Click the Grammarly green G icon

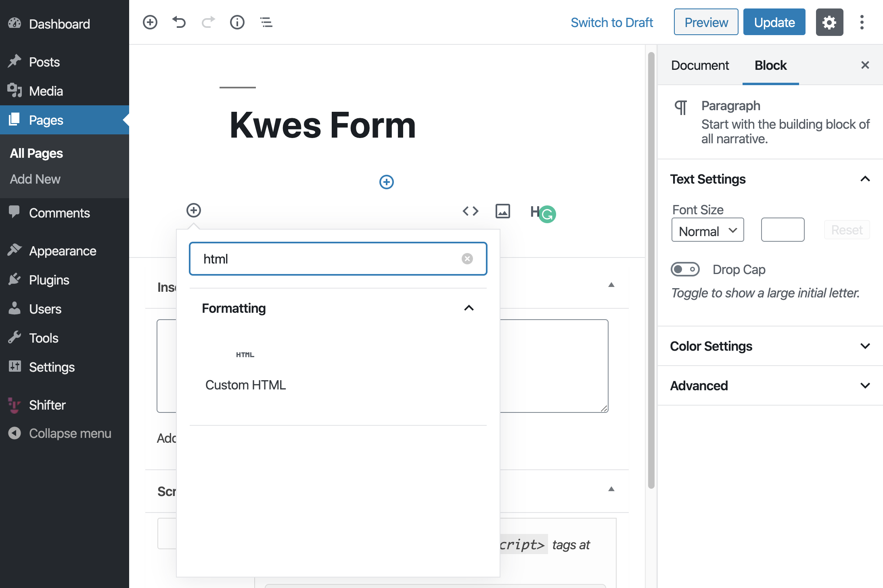548,214
